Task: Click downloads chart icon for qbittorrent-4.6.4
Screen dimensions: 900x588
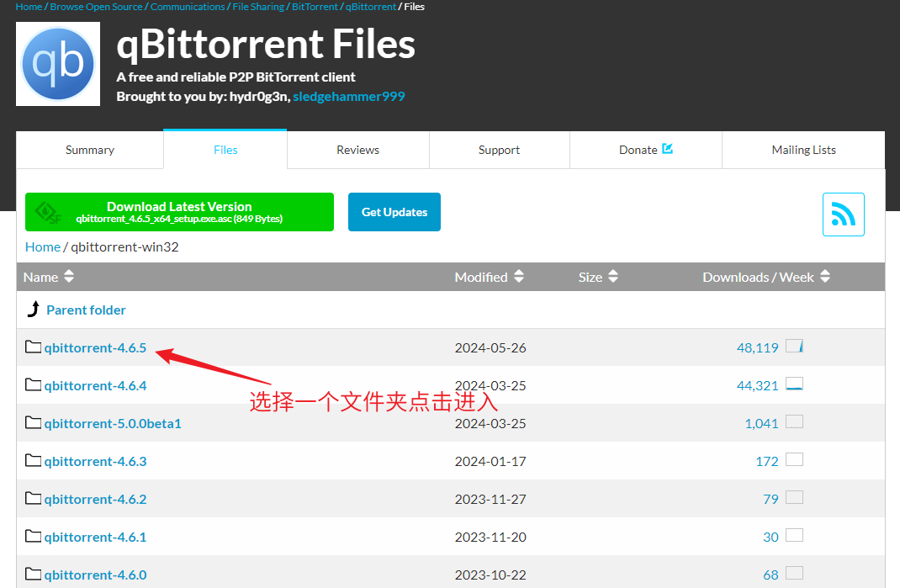Action: tap(794, 384)
